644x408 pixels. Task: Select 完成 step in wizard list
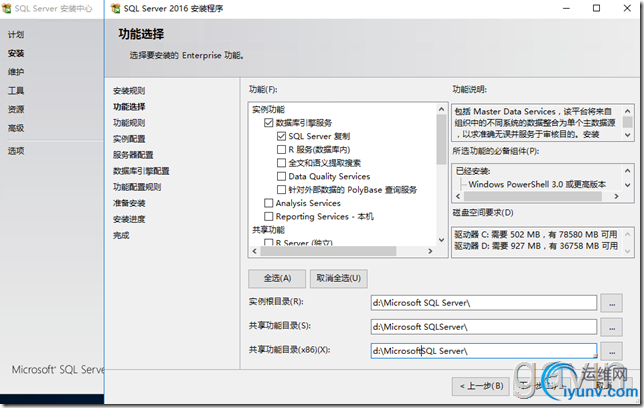(121, 235)
